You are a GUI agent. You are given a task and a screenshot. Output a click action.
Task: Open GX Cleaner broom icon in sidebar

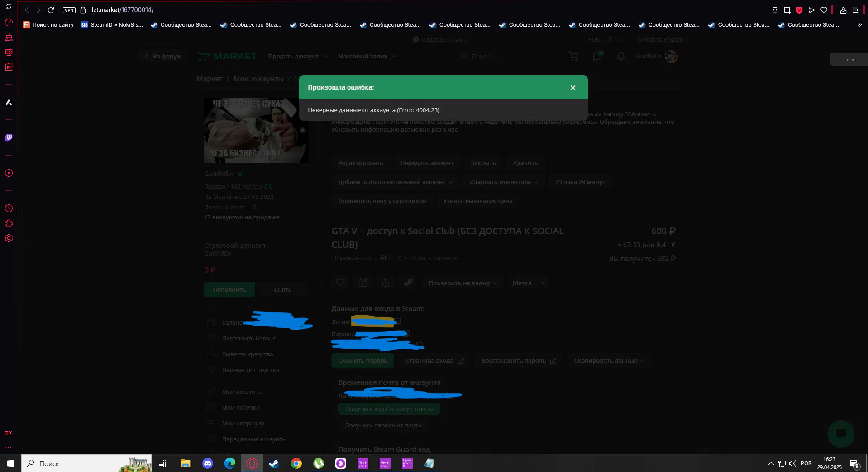pyautogui.click(x=9, y=37)
